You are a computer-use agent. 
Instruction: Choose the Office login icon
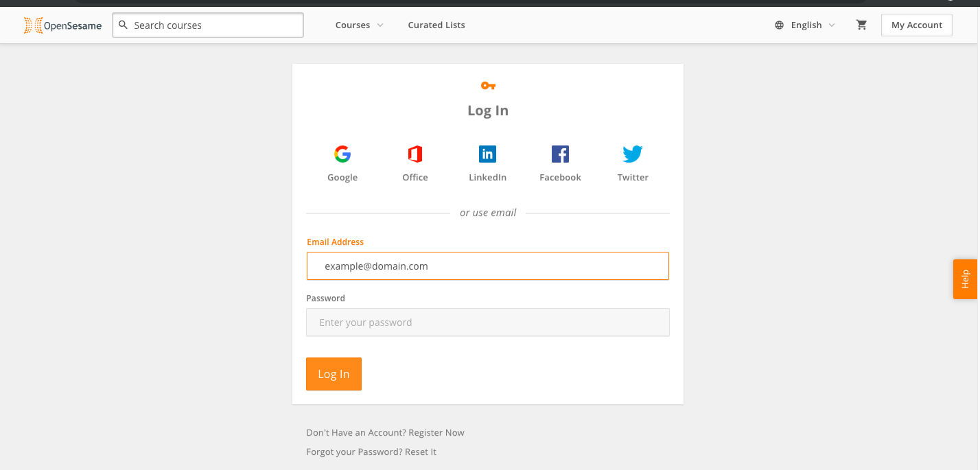coord(415,154)
